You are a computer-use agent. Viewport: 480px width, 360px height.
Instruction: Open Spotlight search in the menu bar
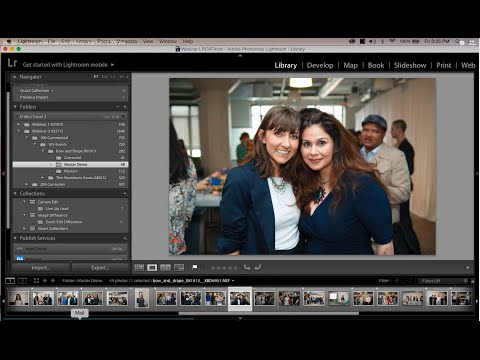click(x=458, y=41)
